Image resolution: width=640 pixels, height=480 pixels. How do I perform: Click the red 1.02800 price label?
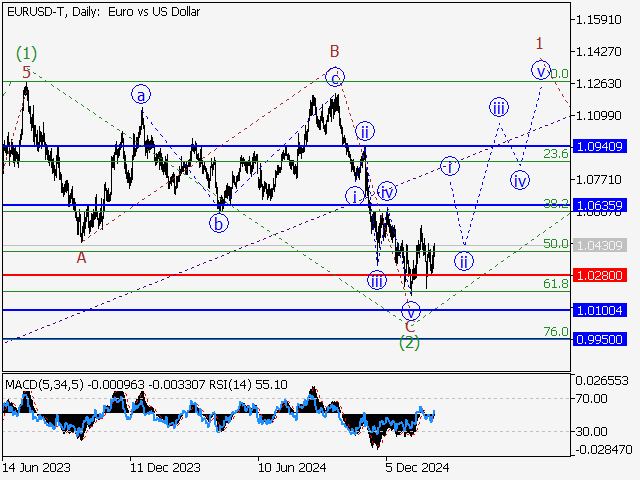(x=600, y=274)
